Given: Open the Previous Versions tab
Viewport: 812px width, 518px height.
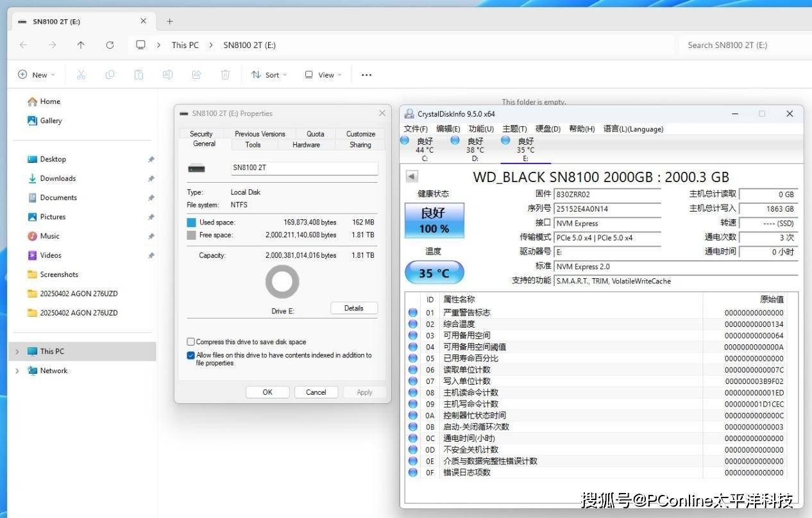Looking at the screenshot, I should point(260,134).
